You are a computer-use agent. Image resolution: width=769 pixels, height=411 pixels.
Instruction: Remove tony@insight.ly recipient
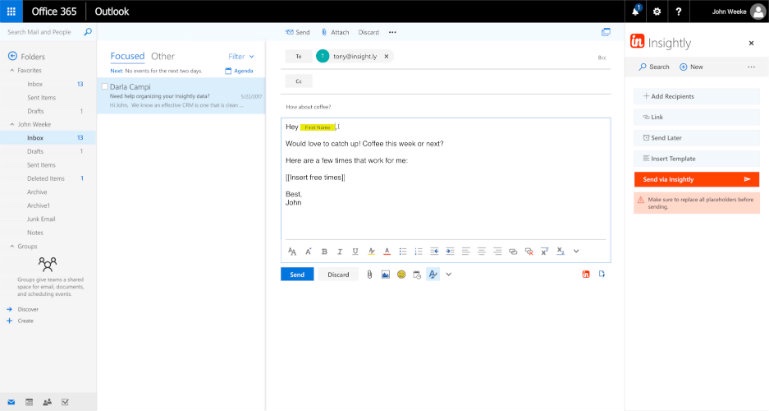tap(386, 56)
